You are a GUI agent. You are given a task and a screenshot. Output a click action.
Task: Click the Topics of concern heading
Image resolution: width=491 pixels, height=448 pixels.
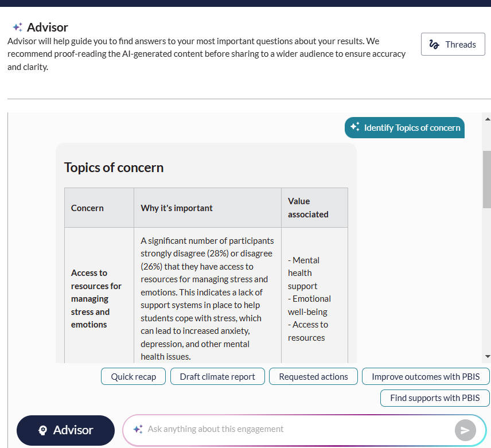[x=114, y=167]
